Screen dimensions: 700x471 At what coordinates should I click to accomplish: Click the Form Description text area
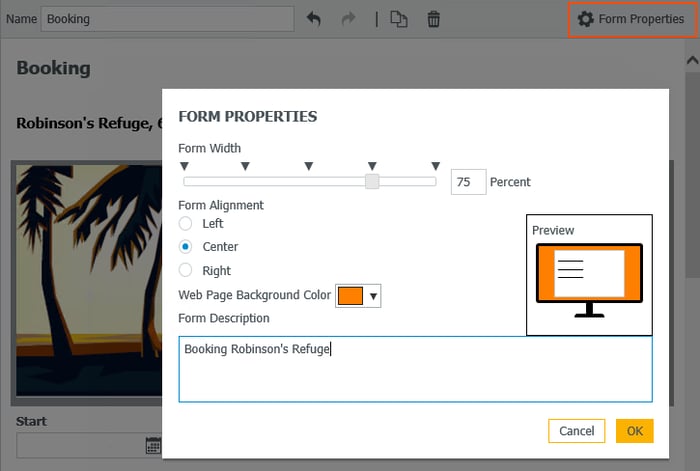pos(415,369)
